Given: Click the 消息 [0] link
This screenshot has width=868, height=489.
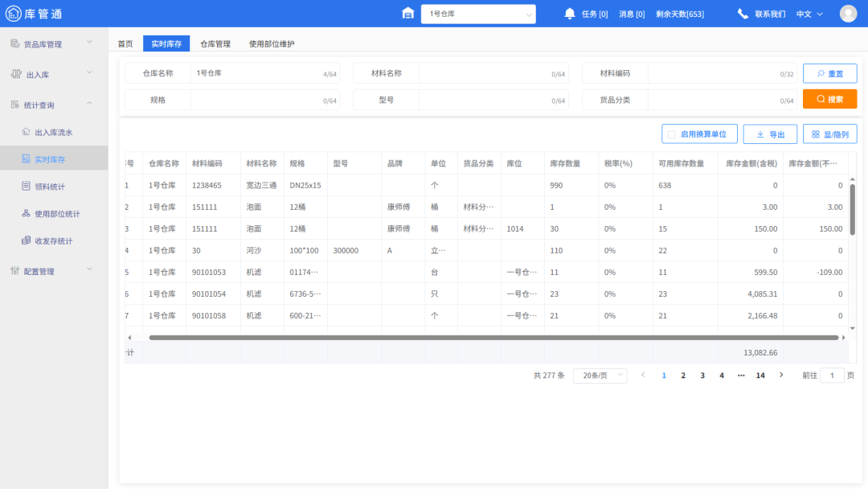Looking at the screenshot, I should click(632, 14).
